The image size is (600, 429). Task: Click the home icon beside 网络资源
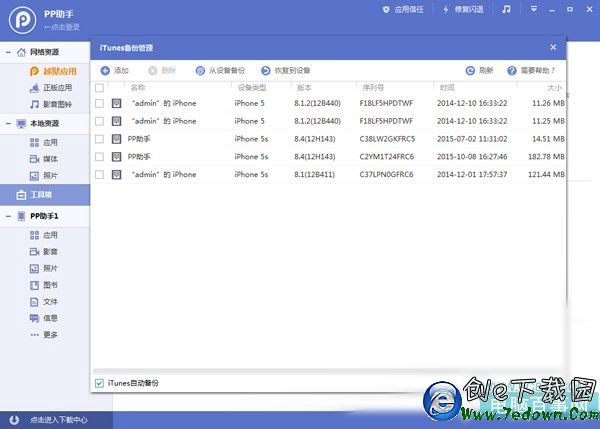point(21,52)
